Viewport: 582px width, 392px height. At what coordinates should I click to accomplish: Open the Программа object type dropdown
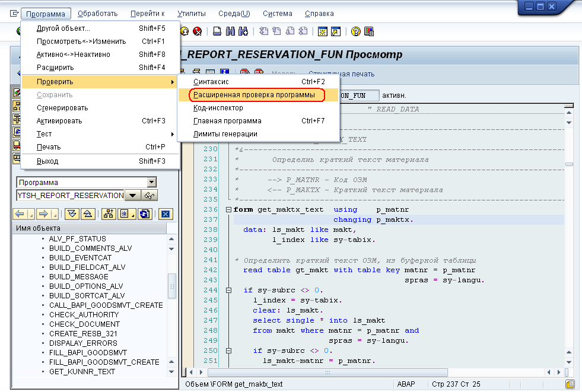click(x=152, y=183)
